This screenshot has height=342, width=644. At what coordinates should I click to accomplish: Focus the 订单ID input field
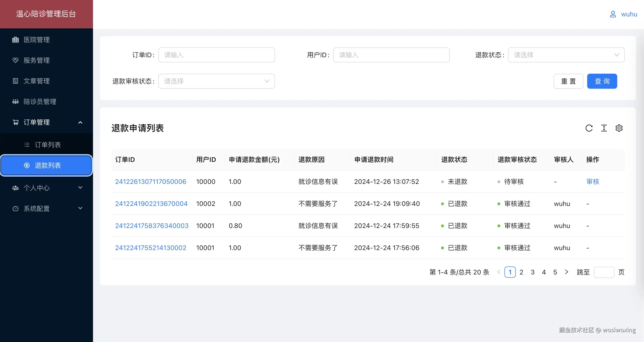pyautogui.click(x=217, y=55)
